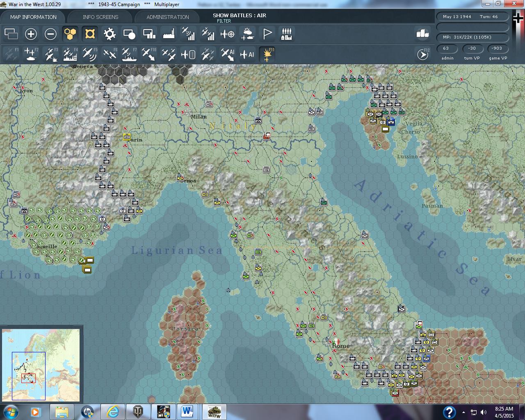Screen dimensions: 525x420
Task: End turn with the F12 arrow button
Action: 423,54
